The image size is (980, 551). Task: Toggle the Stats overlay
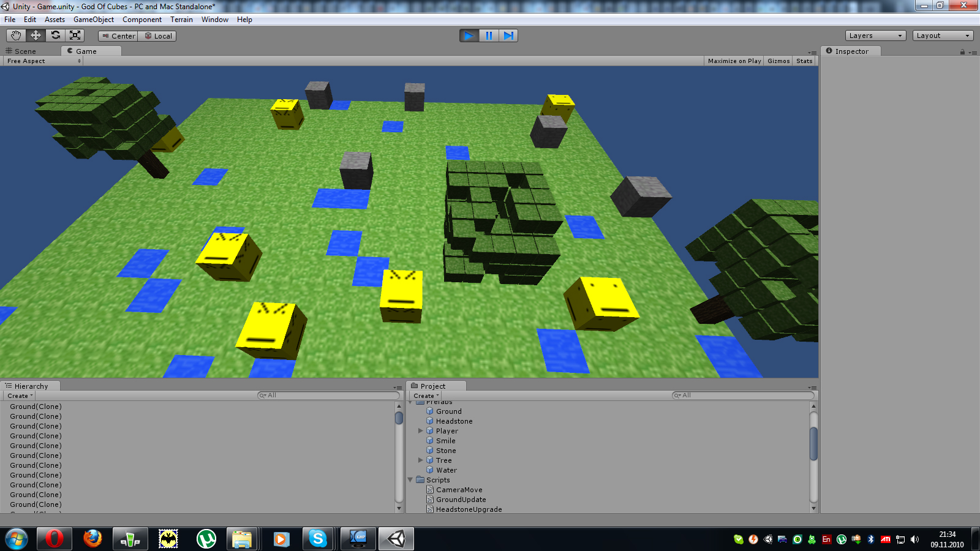[x=804, y=61]
